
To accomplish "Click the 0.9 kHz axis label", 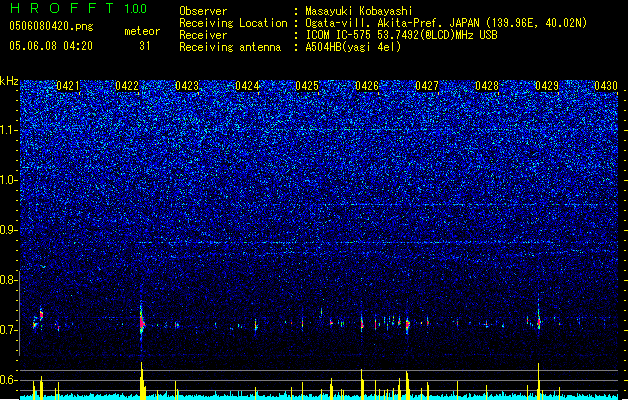I will tap(9, 230).
